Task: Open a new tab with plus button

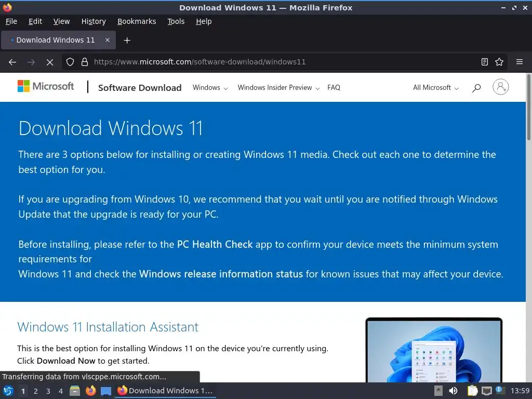Action: [x=127, y=41]
